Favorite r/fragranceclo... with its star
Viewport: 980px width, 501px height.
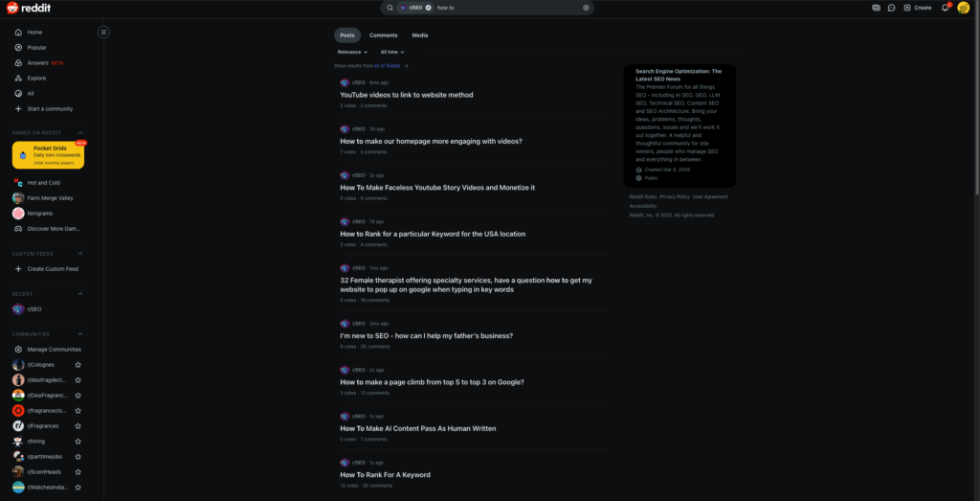coord(78,411)
